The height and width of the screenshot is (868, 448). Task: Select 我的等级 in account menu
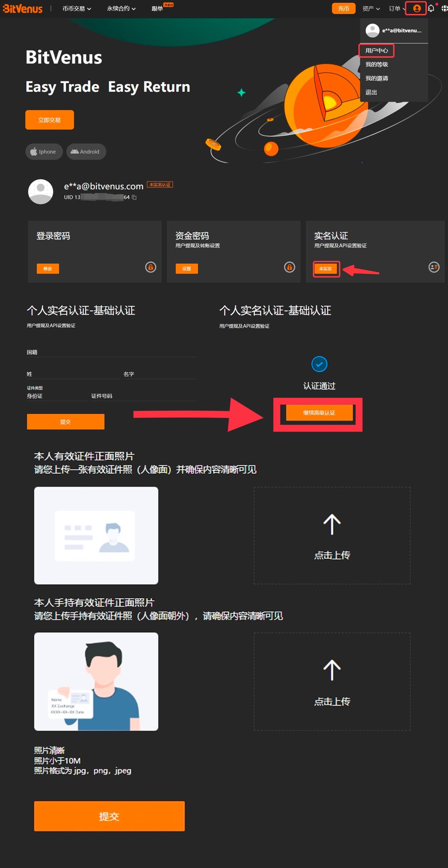point(377,64)
